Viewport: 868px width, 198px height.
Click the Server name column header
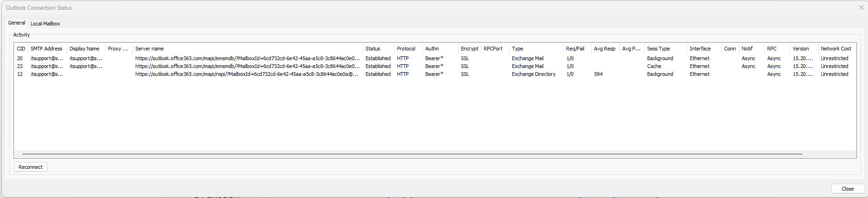click(x=247, y=49)
